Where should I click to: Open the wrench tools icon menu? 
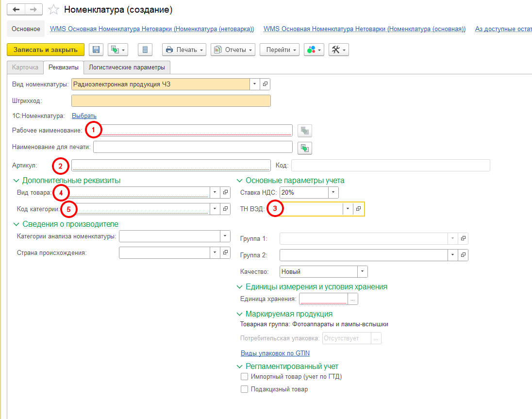click(x=338, y=50)
